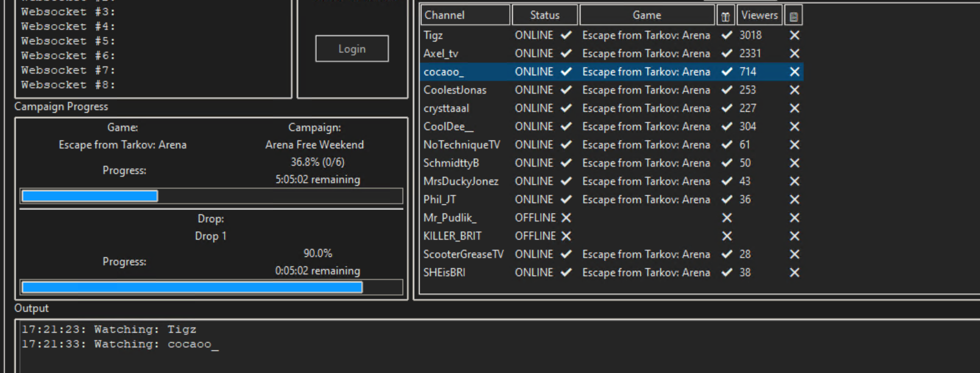Viewport: 980px width, 373px height.
Task: Click the online checkmark for NoTechniqueTV
Action: click(x=566, y=145)
